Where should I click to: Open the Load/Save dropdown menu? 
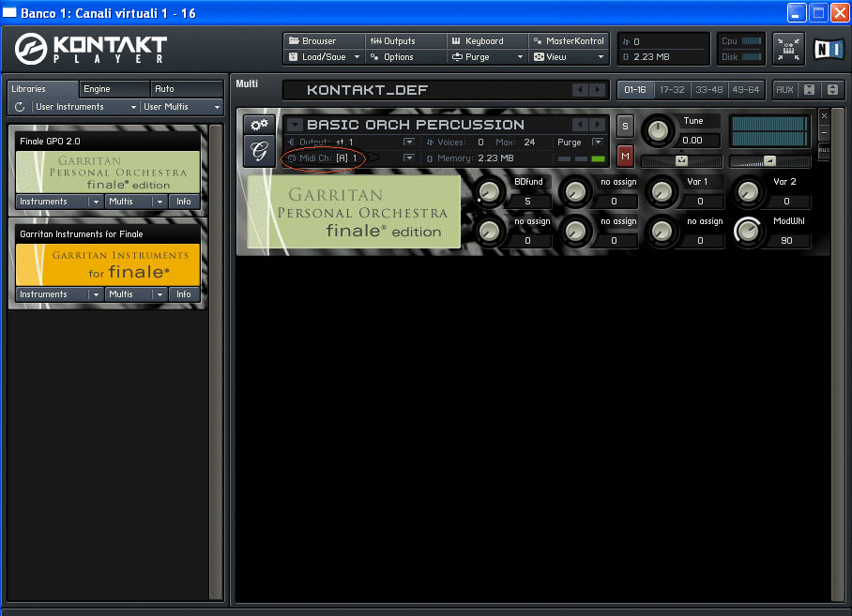(x=324, y=57)
